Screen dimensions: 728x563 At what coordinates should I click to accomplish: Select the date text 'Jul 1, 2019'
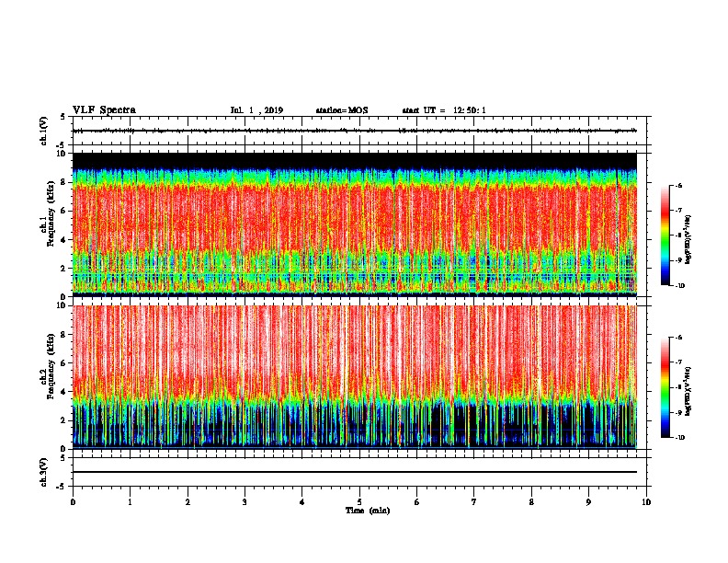click(x=256, y=110)
